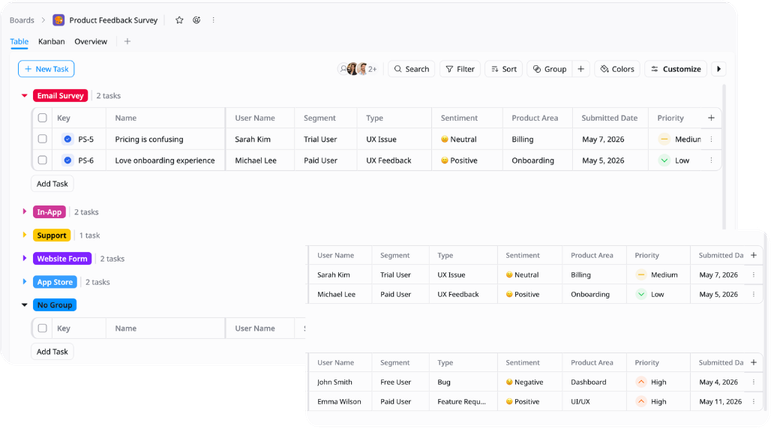Click the pink In-App label
The width and height of the screenshot is (771, 429).
49,212
